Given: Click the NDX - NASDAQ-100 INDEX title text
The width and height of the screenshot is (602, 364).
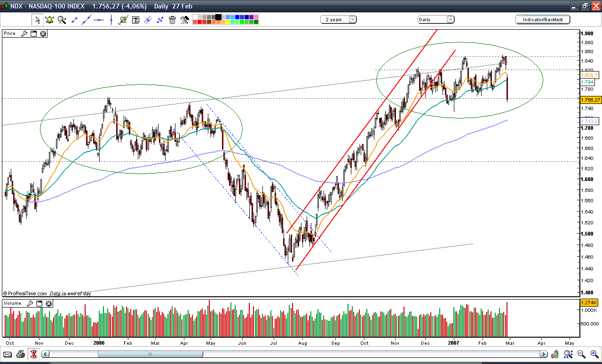Looking at the screenshot, I should pyautogui.click(x=48, y=6).
